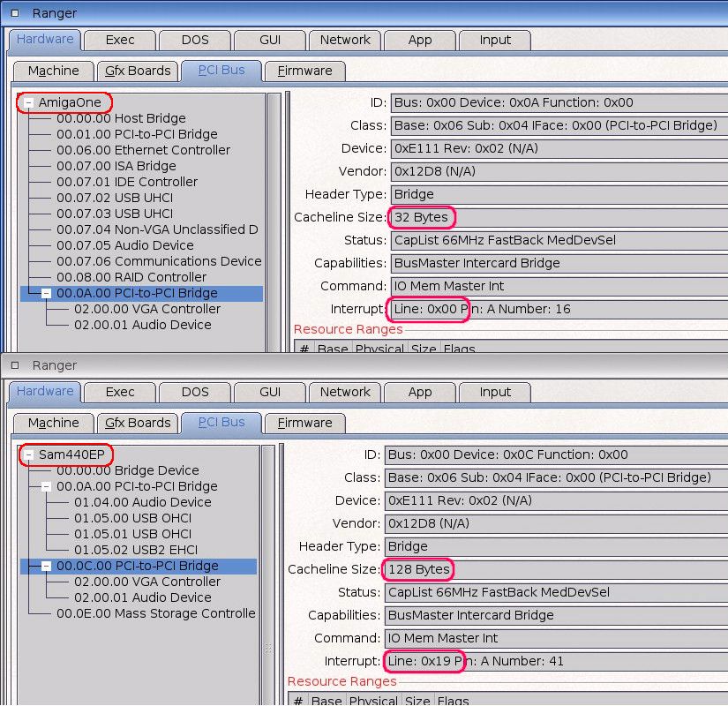Select 02.00.00 VGA Controller under AmigaOne

tap(147, 310)
